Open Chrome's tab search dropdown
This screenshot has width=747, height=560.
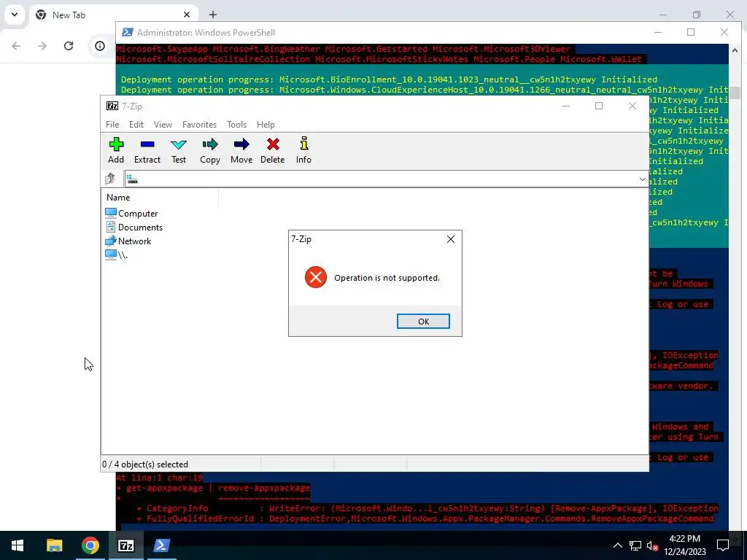pyautogui.click(x=15, y=15)
